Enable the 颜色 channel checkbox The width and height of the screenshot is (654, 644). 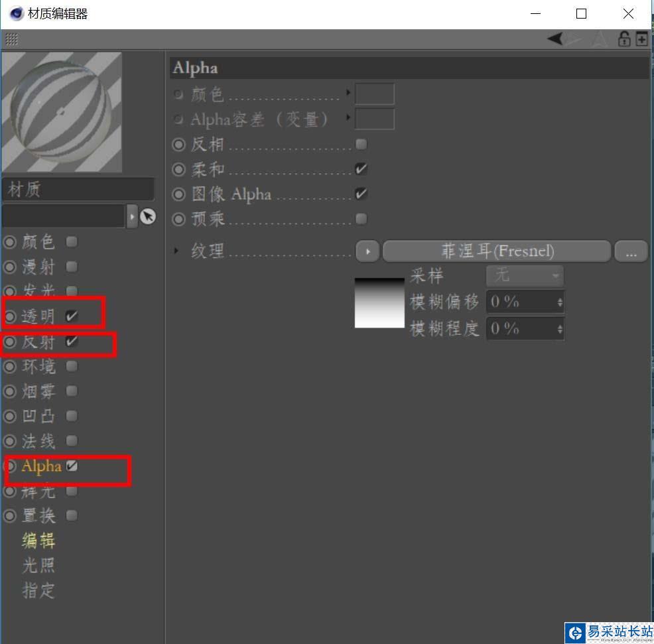coord(72,241)
